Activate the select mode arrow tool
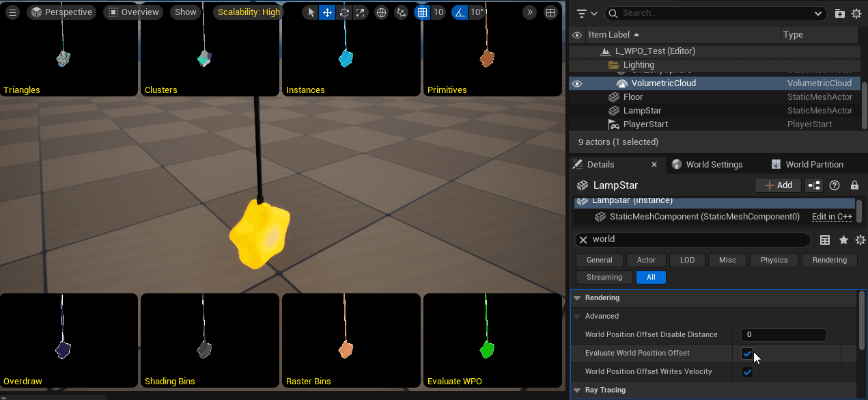 pos(311,12)
